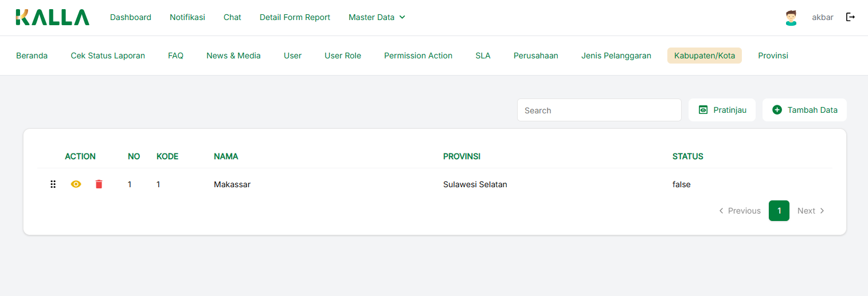Open the Provinsi tab
Screen dimensions: 868x296
(773, 56)
